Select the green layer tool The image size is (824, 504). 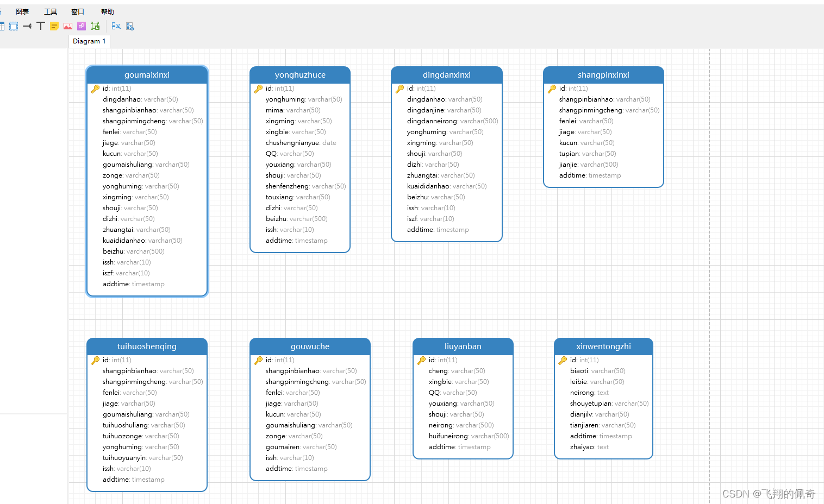pos(95,26)
